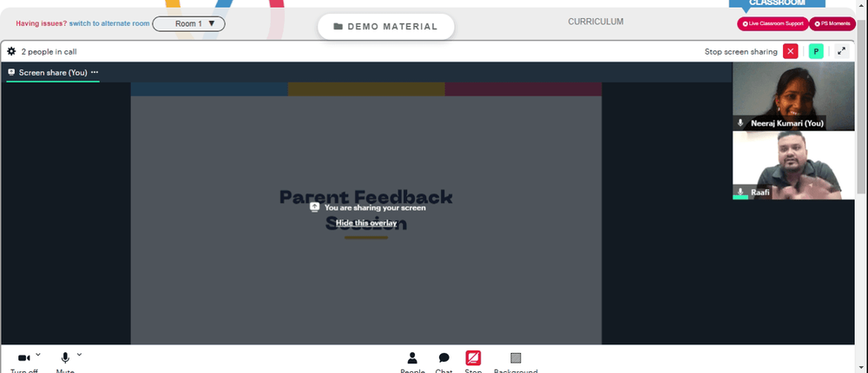Switch to the CURRICULUM tab

click(595, 22)
